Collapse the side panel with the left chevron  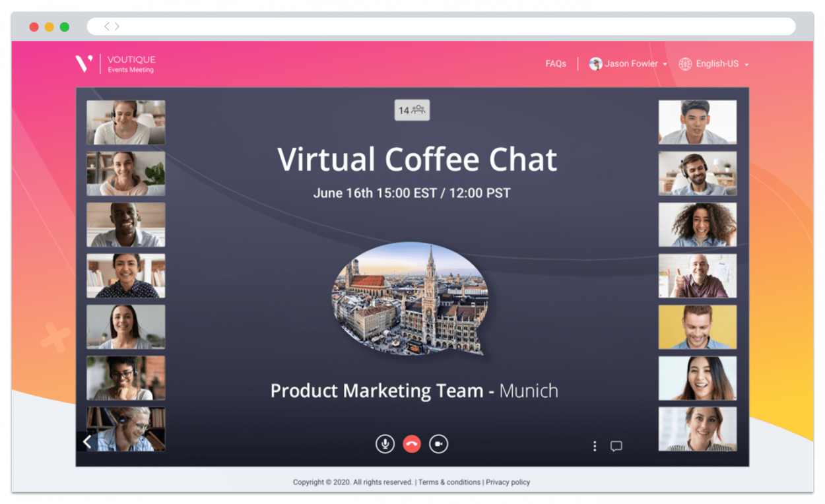tap(87, 441)
